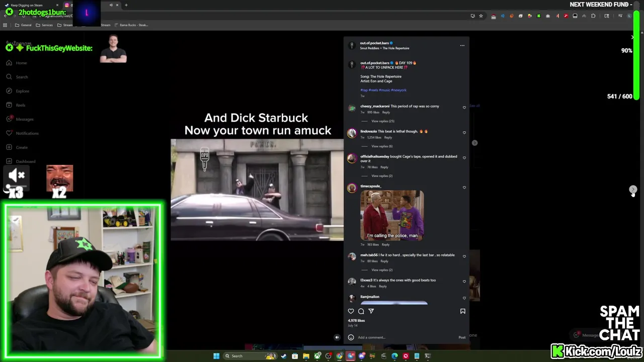Like lindovazio's comment
The width and height of the screenshot is (644, 362).
[x=464, y=132]
